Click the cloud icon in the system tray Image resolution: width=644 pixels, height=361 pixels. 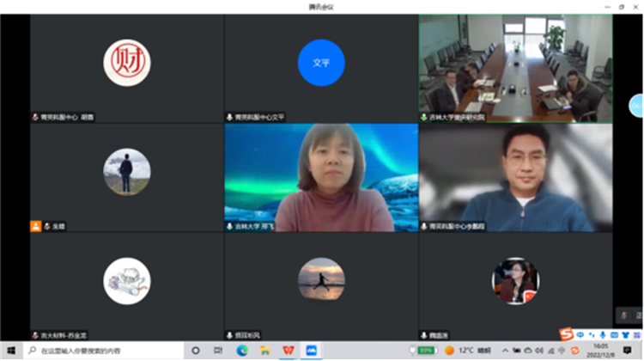[528, 351]
